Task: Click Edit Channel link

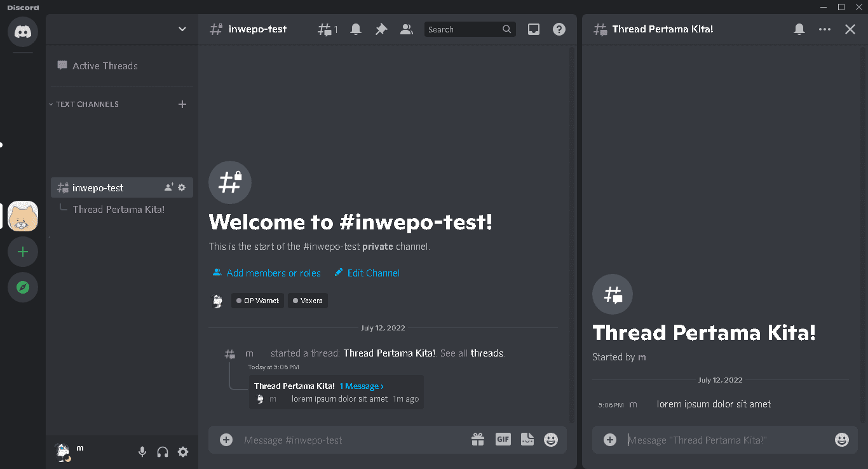Action: pyautogui.click(x=367, y=273)
